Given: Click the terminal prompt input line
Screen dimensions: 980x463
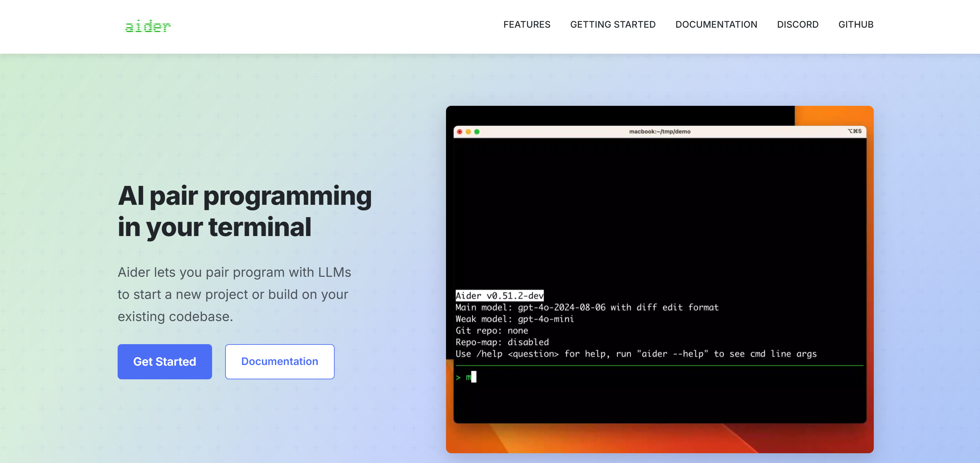Looking at the screenshot, I should coord(659,377).
